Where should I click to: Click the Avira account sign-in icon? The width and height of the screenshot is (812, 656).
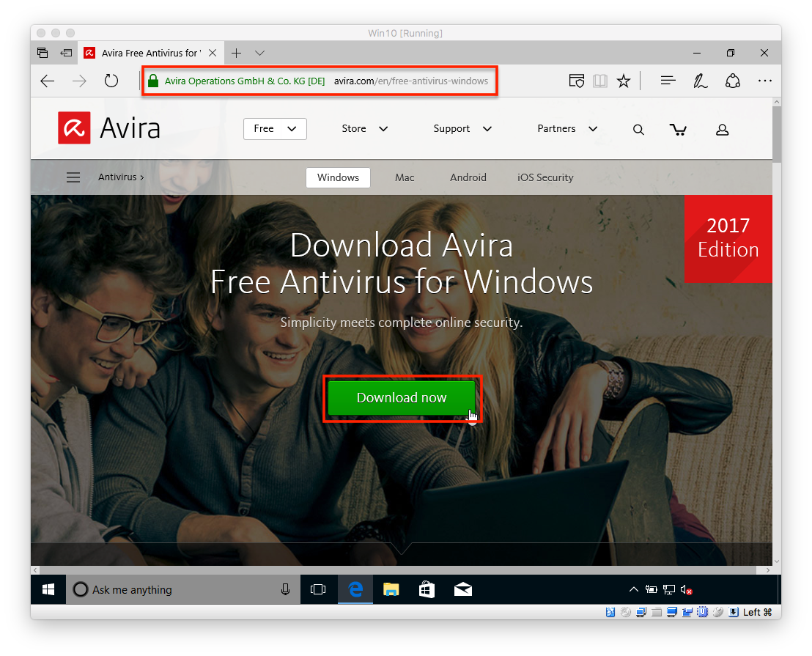pyautogui.click(x=722, y=129)
